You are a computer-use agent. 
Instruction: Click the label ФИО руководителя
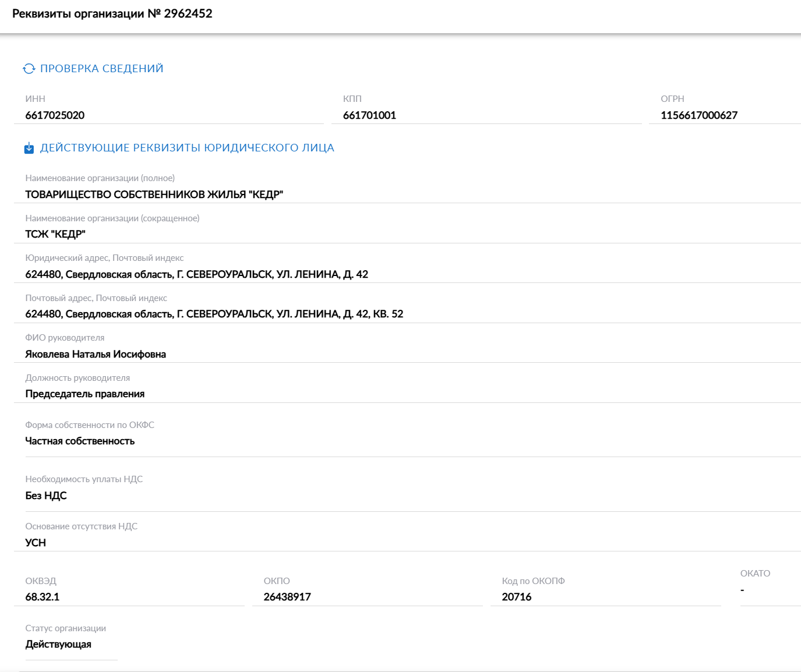point(65,338)
